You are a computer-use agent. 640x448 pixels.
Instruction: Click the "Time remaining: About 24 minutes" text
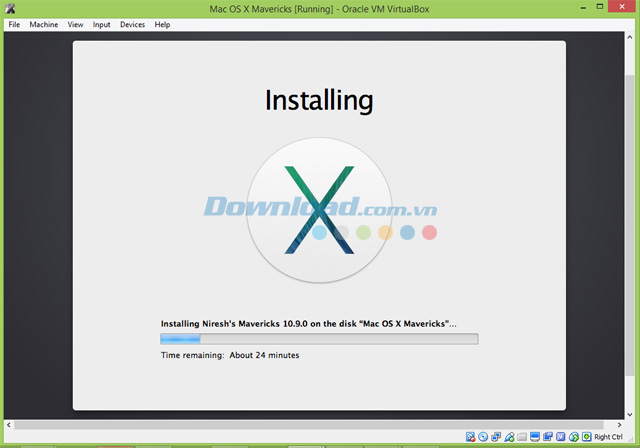coord(230,355)
